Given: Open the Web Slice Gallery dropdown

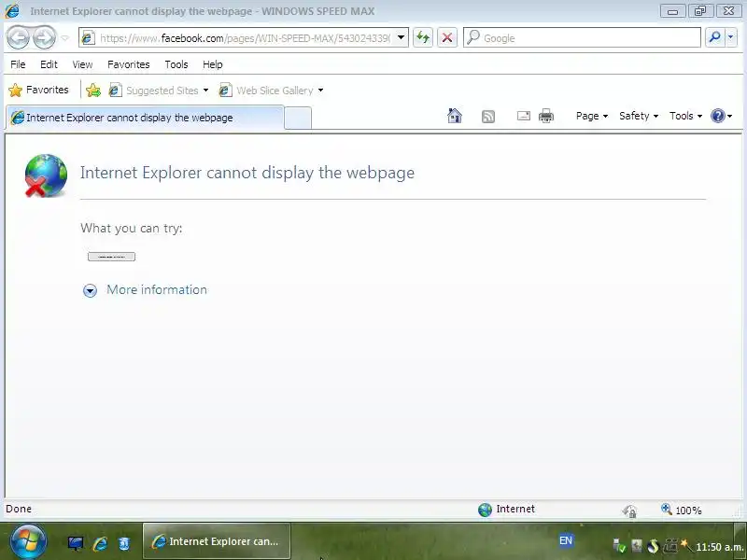Looking at the screenshot, I should tap(271, 90).
